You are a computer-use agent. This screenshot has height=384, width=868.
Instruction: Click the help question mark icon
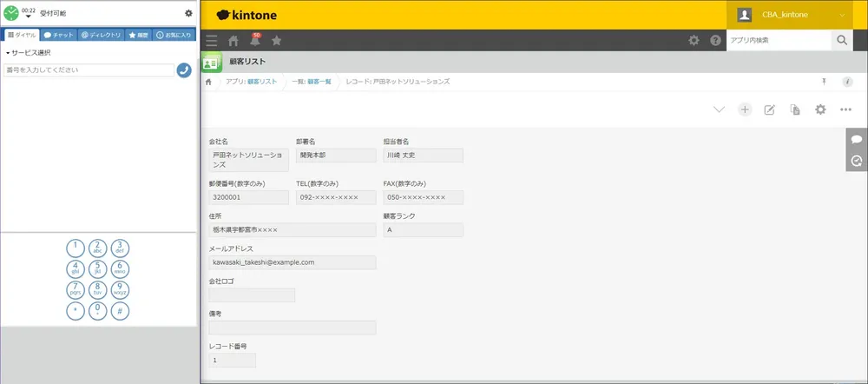(x=715, y=40)
